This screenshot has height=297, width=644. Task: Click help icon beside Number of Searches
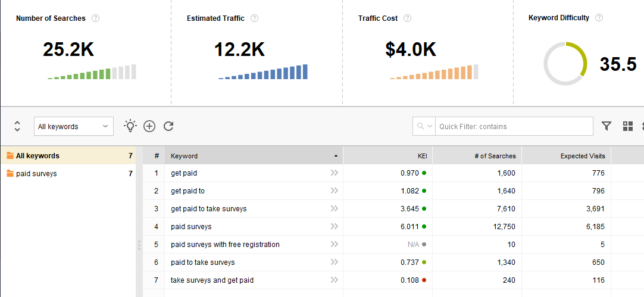(95, 18)
